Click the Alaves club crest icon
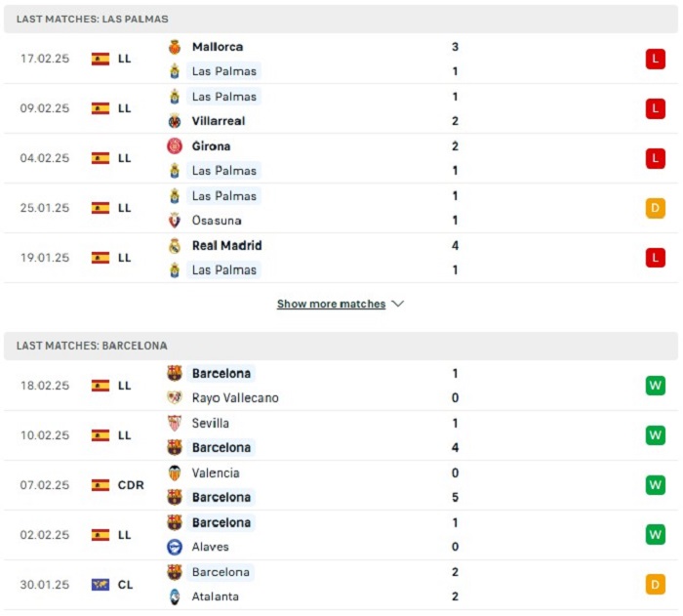Screen dimensions: 683x616 (x=175, y=547)
